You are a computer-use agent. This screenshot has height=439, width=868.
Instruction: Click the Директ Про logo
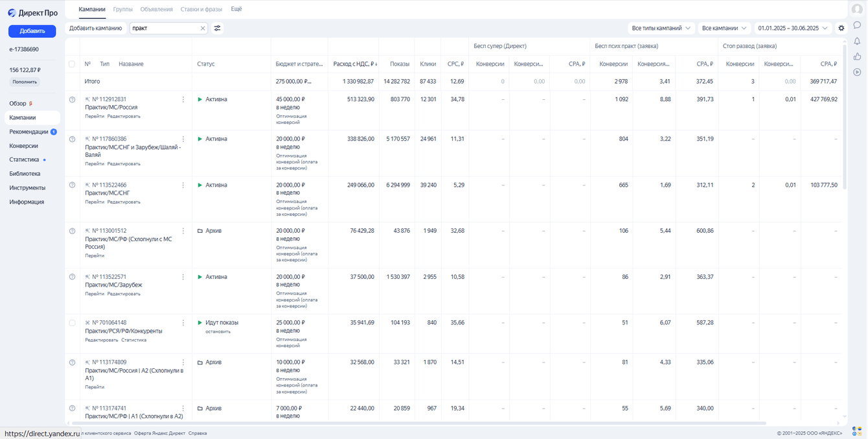pyautogui.click(x=32, y=13)
